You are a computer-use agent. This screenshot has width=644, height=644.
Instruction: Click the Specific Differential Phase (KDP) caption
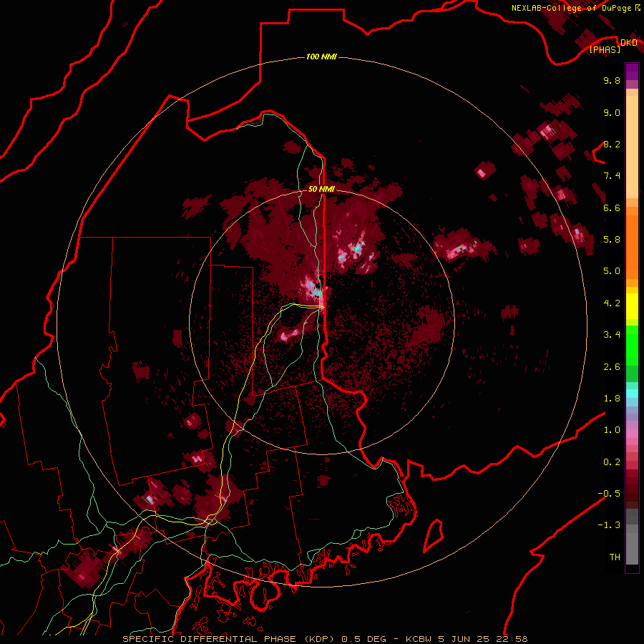325,639
